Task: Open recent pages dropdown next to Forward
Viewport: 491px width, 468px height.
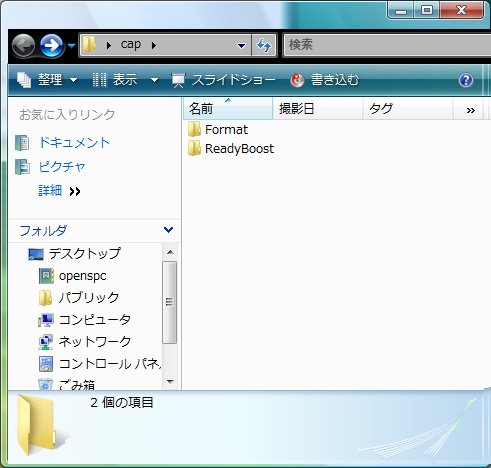Action: click(71, 45)
